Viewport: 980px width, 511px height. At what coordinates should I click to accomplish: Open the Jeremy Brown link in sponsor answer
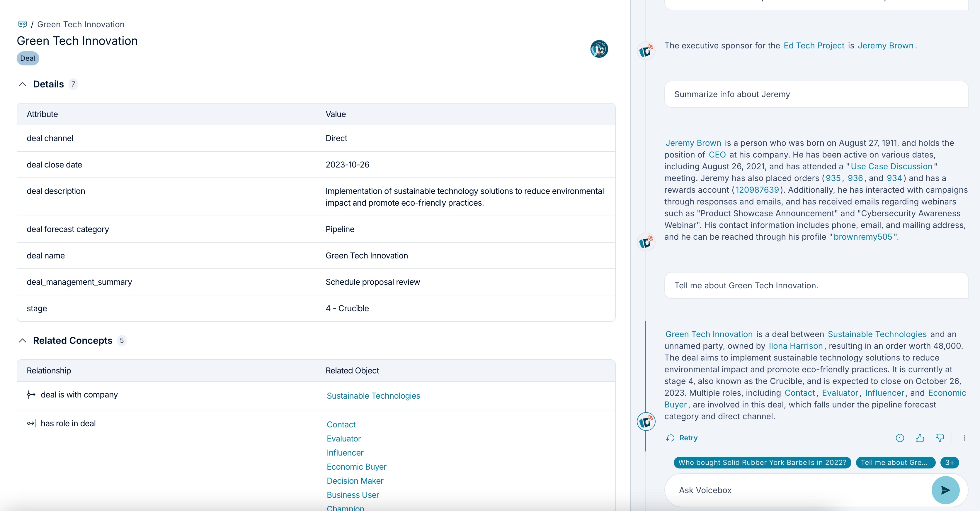(885, 46)
